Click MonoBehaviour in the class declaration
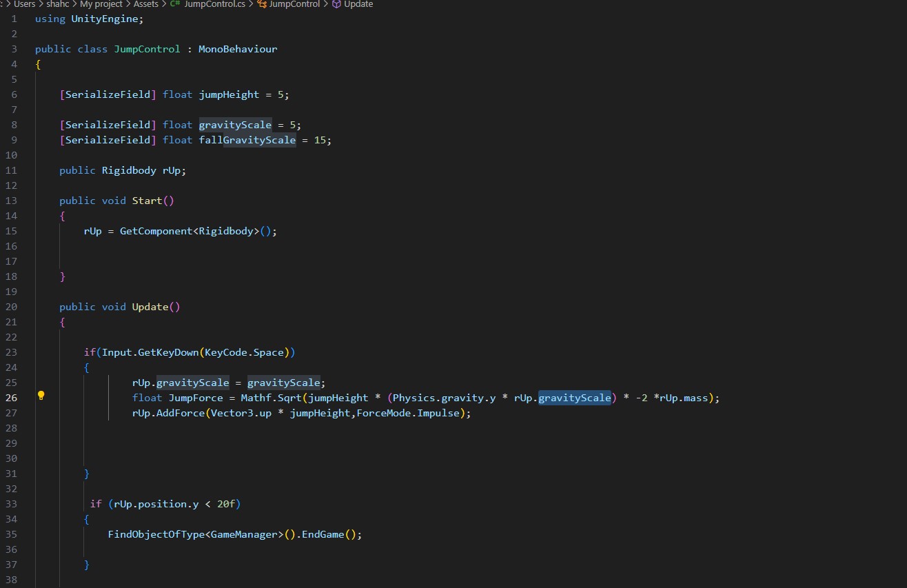The width and height of the screenshot is (907, 588). tap(238, 48)
